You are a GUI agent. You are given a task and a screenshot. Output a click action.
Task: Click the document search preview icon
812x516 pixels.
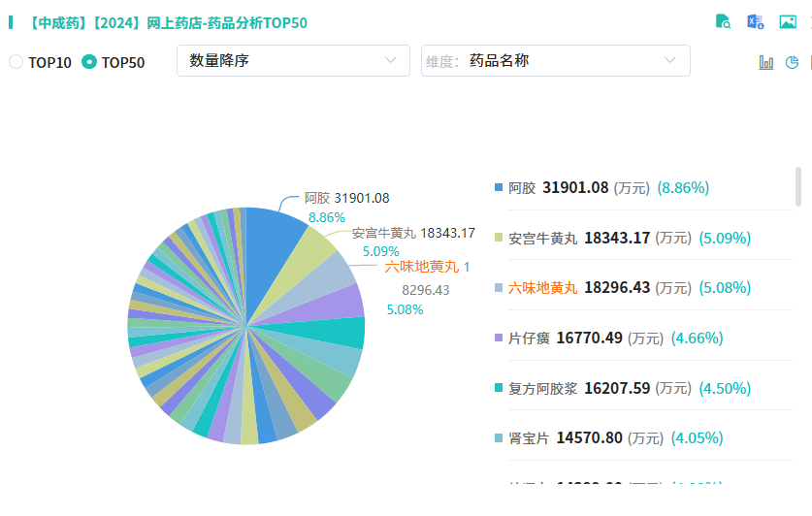click(x=723, y=22)
